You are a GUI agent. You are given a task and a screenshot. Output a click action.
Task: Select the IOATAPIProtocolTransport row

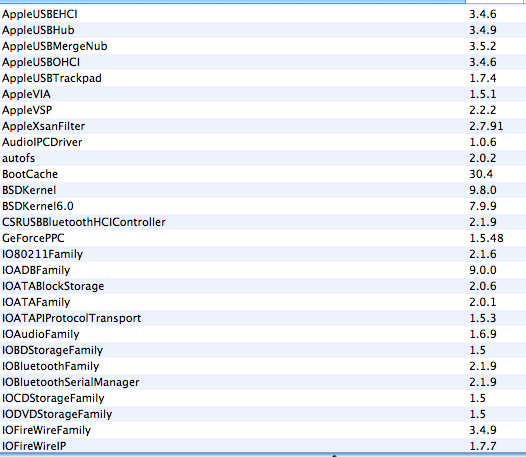(263, 318)
